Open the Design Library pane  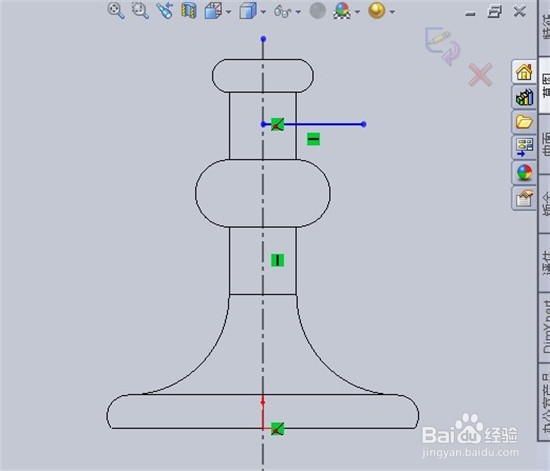pyautogui.click(x=524, y=97)
